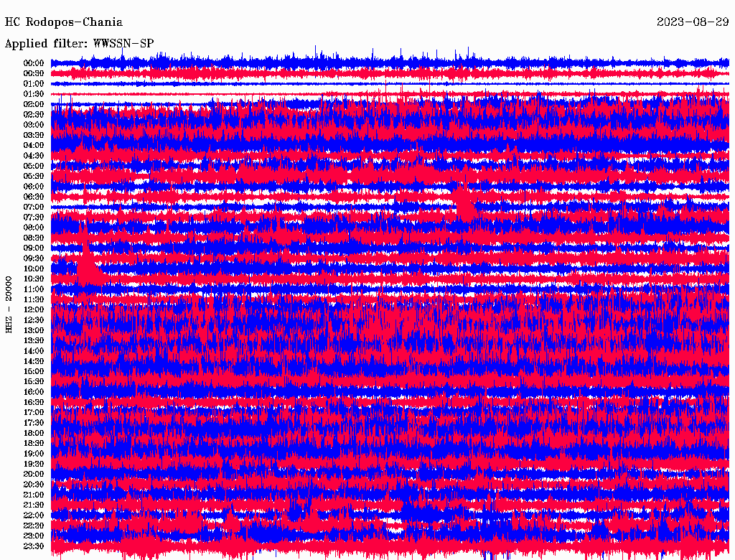Choose the 08:30 time label

[34, 238]
